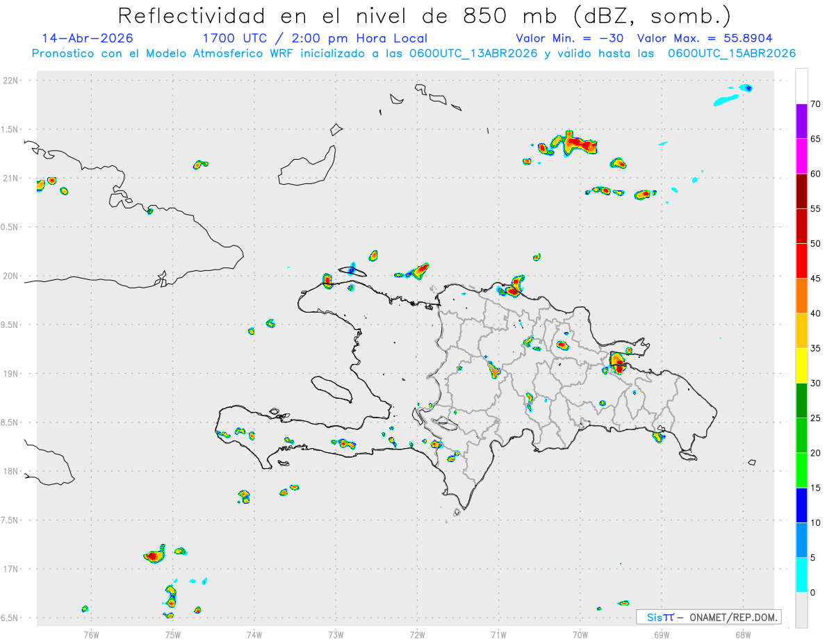834x644 pixels.
Task: Click the purple 65-70 dBZ color band
Action: (x=801, y=122)
